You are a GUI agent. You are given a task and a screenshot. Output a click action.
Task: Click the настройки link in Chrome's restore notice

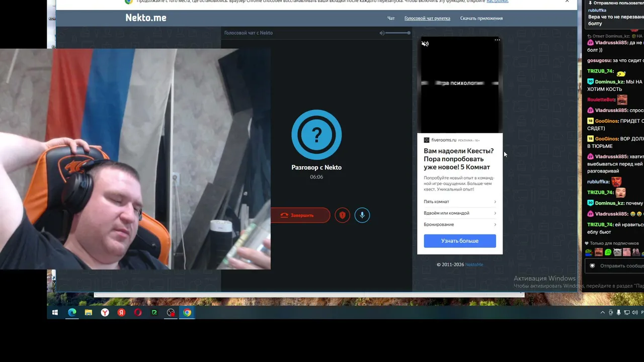pyautogui.click(x=497, y=2)
